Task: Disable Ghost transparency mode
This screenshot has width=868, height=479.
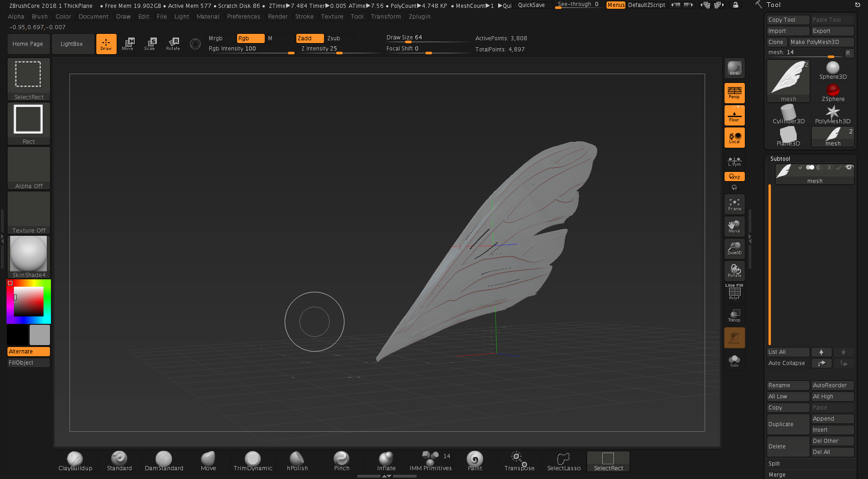Action: pyautogui.click(x=734, y=337)
